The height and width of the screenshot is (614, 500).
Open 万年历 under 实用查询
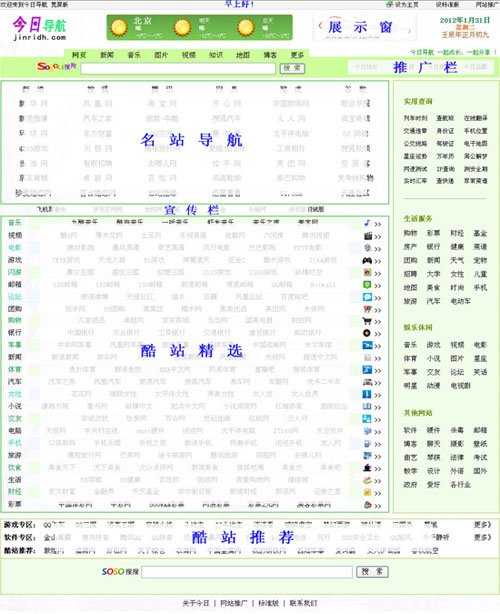pos(445,156)
